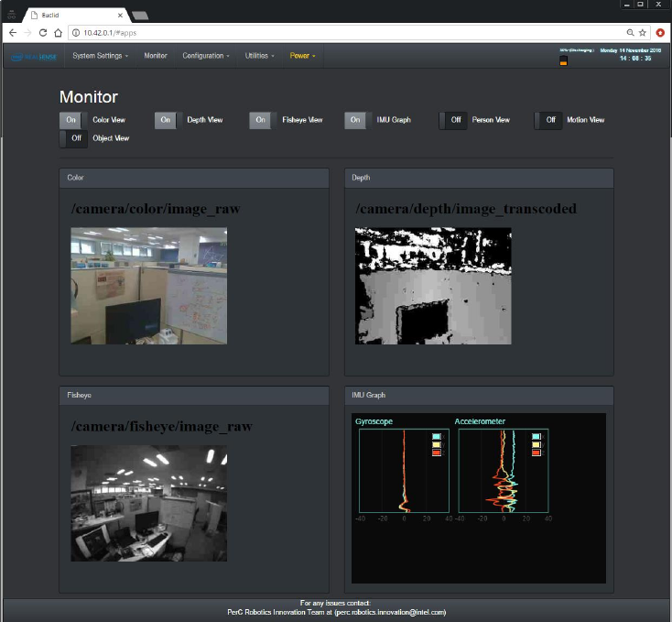Image resolution: width=672 pixels, height=622 pixels.
Task: Open the Power dropdown menu
Action: [302, 56]
